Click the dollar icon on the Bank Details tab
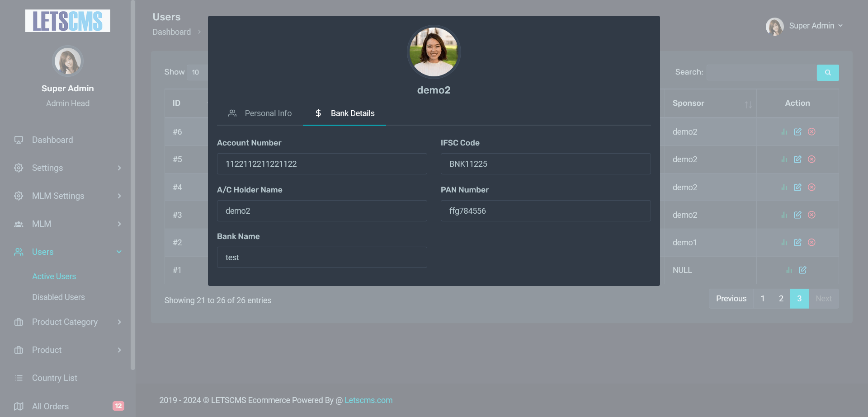This screenshot has width=868, height=417. (x=319, y=113)
